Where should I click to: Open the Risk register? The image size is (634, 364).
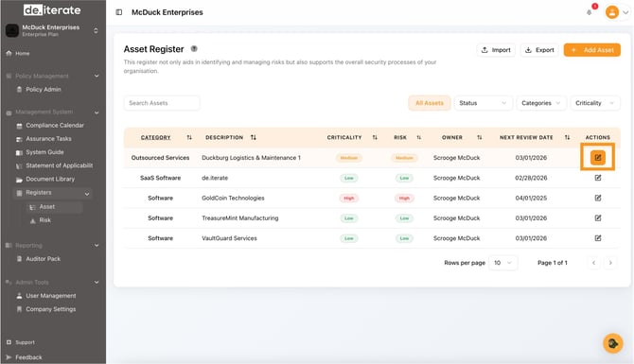[41, 220]
